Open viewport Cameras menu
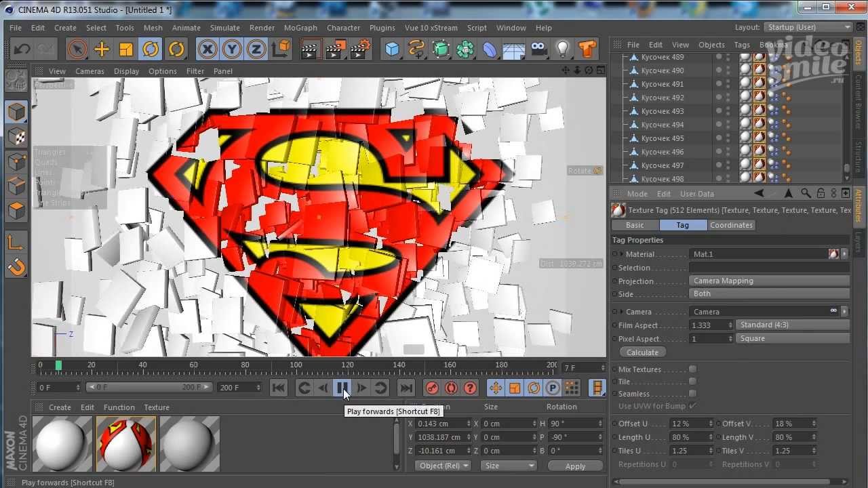 click(90, 71)
